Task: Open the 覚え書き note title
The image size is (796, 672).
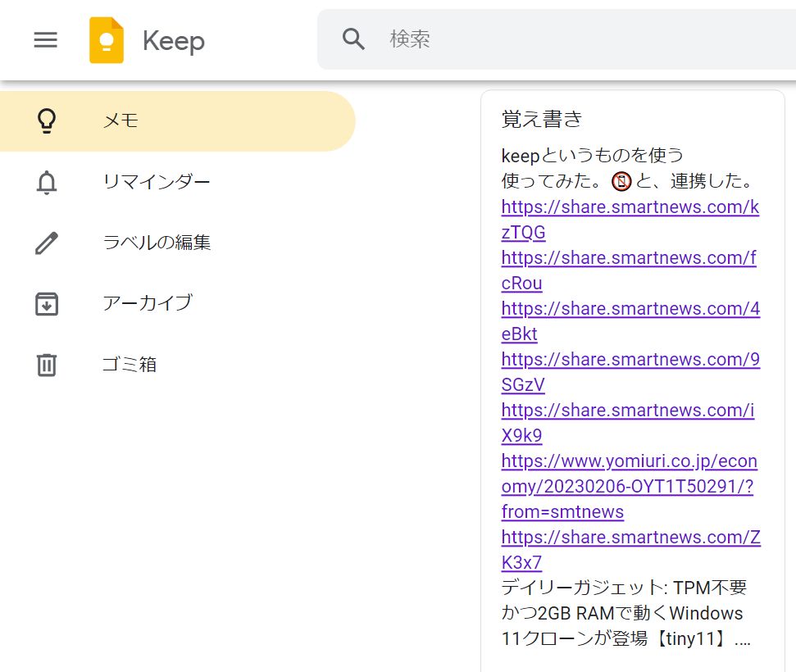Action: coord(542,120)
